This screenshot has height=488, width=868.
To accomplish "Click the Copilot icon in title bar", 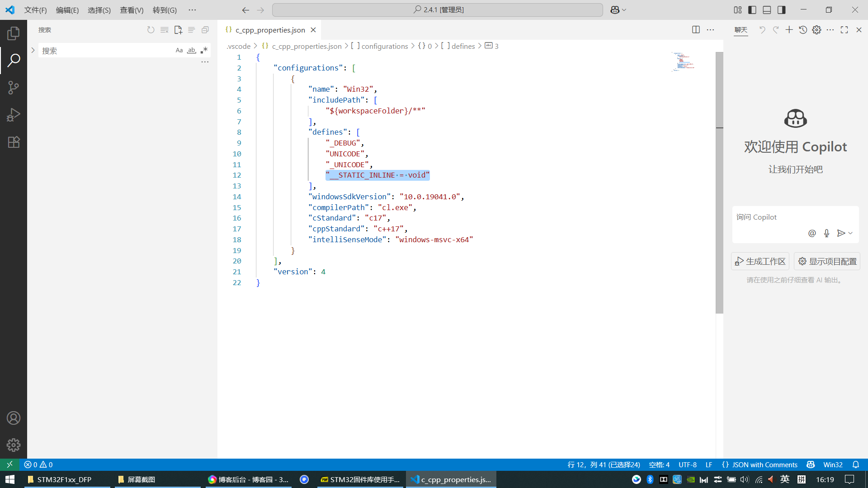I will (x=614, y=9).
